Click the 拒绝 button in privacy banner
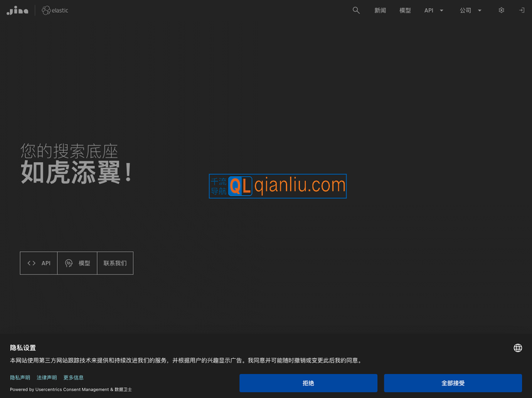This screenshot has width=532, height=398. pyautogui.click(x=308, y=383)
